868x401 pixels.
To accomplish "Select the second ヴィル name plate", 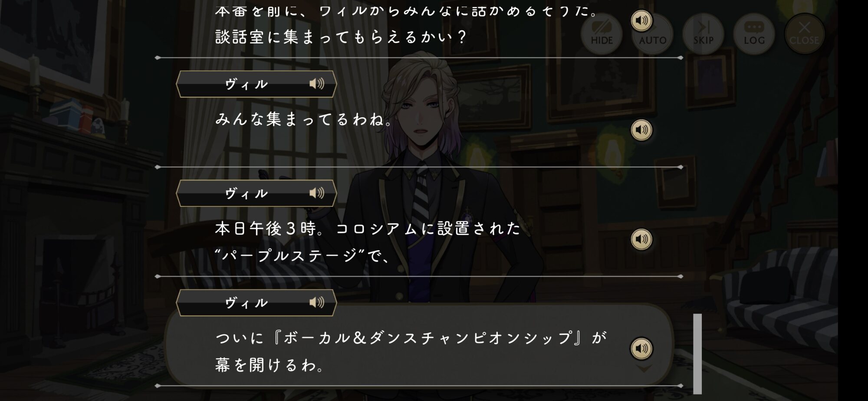I will click(x=256, y=193).
